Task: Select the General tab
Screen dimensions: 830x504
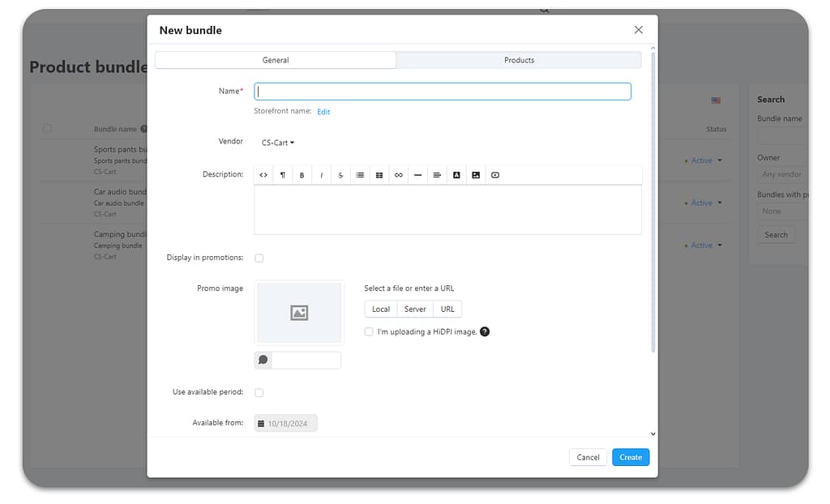Action: coord(276,60)
